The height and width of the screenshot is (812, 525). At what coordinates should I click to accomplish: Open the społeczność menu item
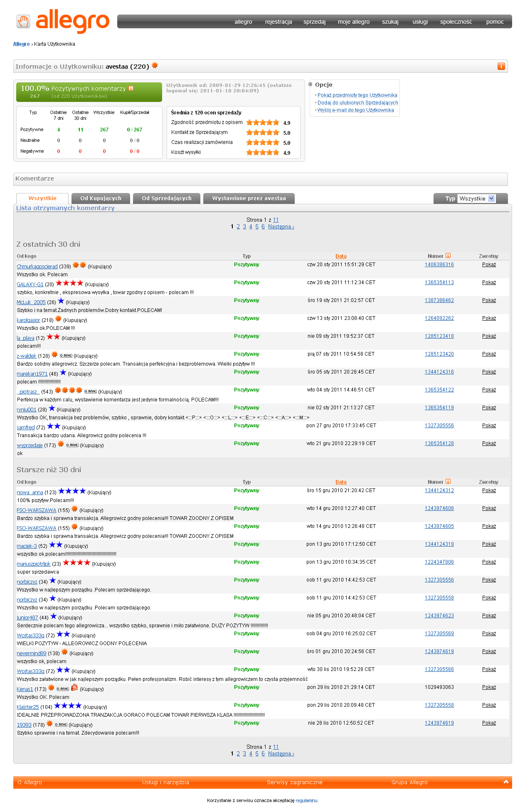456,22
